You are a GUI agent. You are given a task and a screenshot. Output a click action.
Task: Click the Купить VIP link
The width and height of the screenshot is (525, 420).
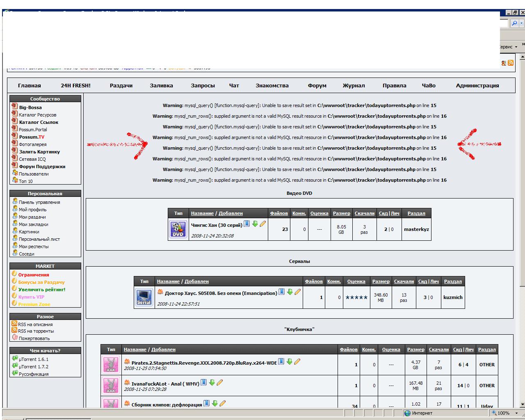pyautogui.click(x=31, y=297)
